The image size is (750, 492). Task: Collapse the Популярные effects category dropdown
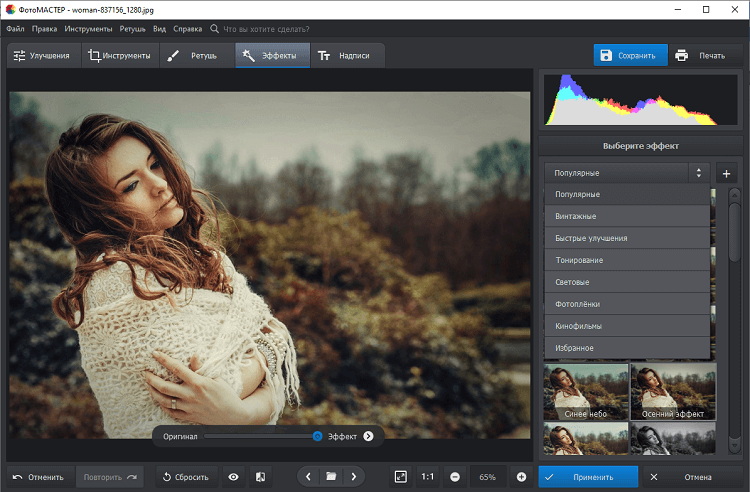coord(627,173)
